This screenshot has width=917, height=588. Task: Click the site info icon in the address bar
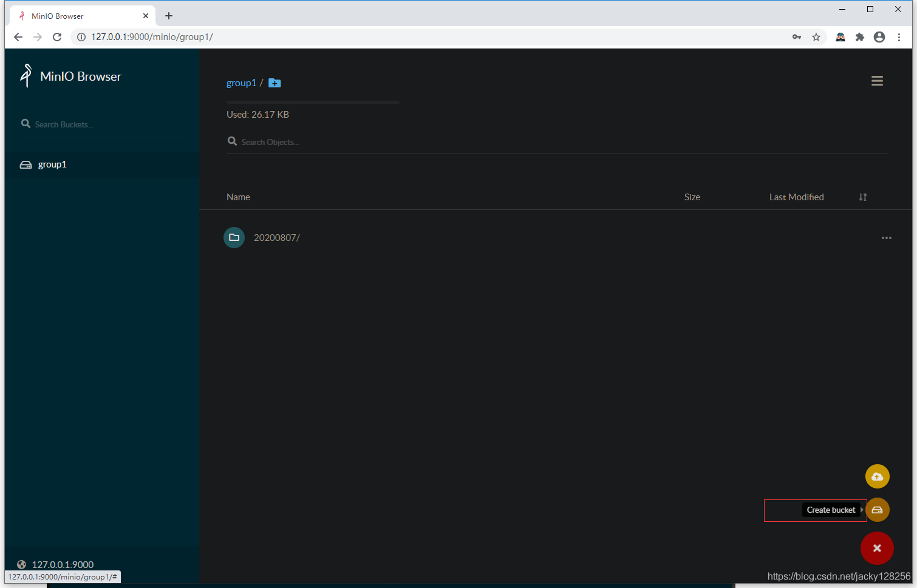81,37
